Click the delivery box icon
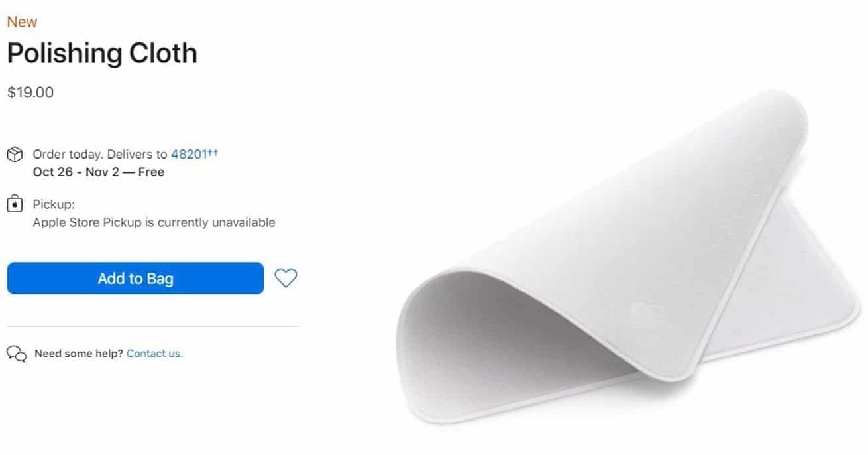The image size is (868, 455). [15, 155]
